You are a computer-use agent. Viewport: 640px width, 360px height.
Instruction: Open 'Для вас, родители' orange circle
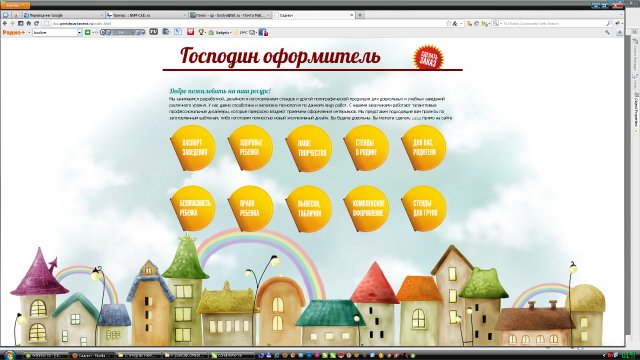point(423,148)
